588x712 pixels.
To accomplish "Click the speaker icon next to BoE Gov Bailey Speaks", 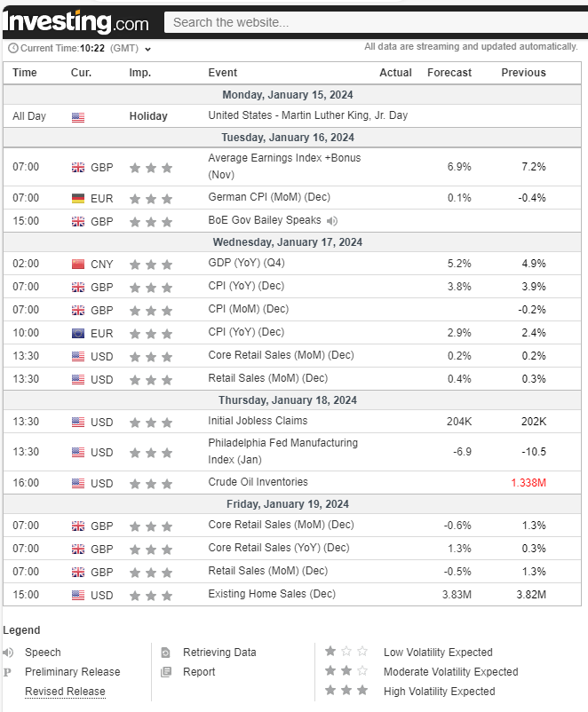I will click(331, 221).
